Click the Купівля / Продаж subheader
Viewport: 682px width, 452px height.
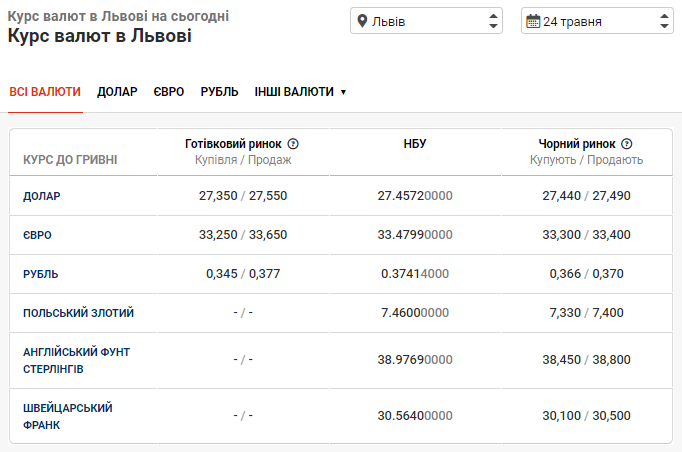[243, 160]
